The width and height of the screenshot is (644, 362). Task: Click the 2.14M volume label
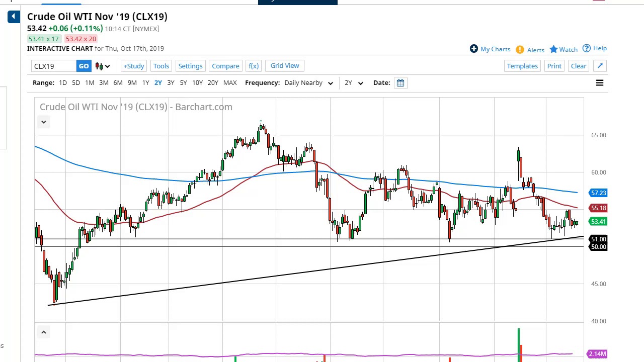(597, 354)
